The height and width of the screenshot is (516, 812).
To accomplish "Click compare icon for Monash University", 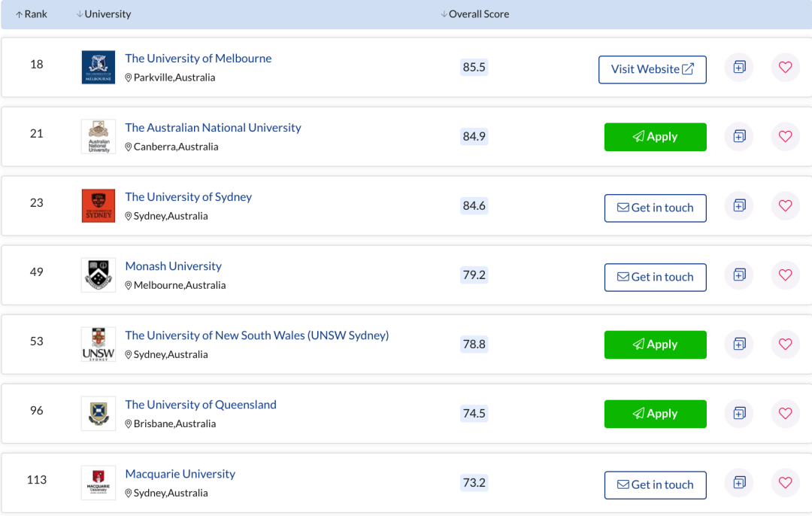I will [739, 275].
